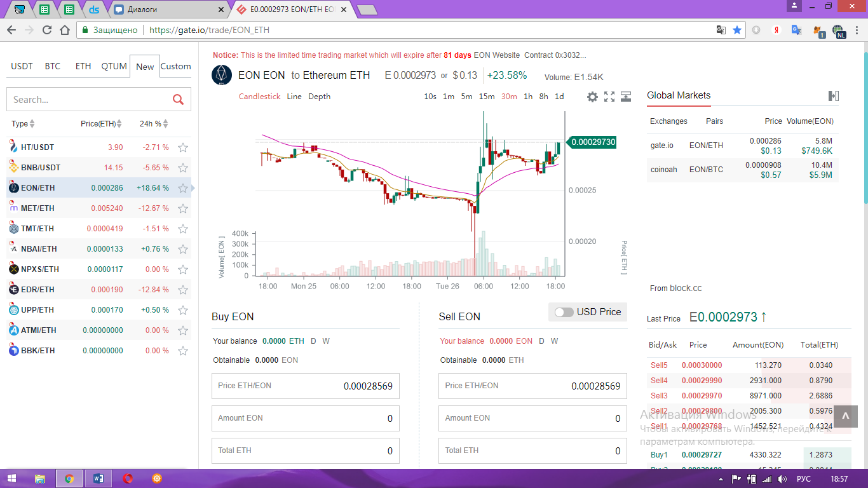This screenshot has height=488, width=868.
Task: Click in the market Search field
Action: pos(89,100)
